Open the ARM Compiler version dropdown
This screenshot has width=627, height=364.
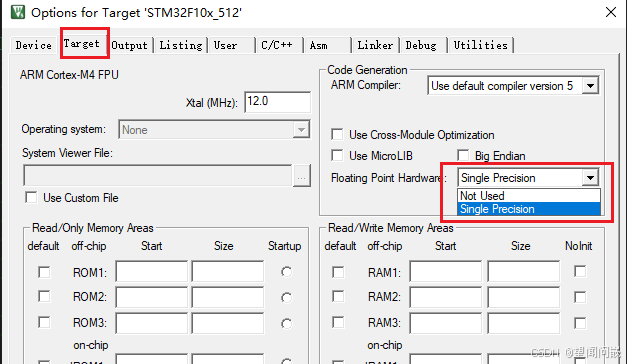point(513,86)
